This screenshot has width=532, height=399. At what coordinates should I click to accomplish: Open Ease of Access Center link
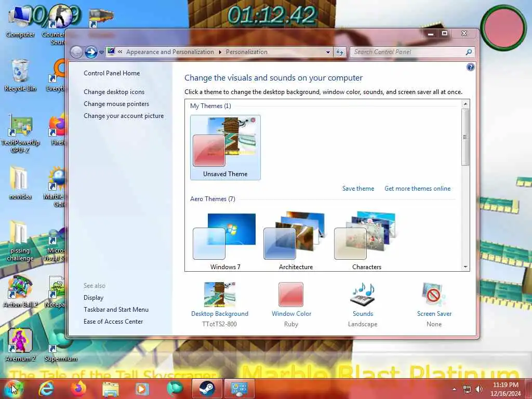113,321
